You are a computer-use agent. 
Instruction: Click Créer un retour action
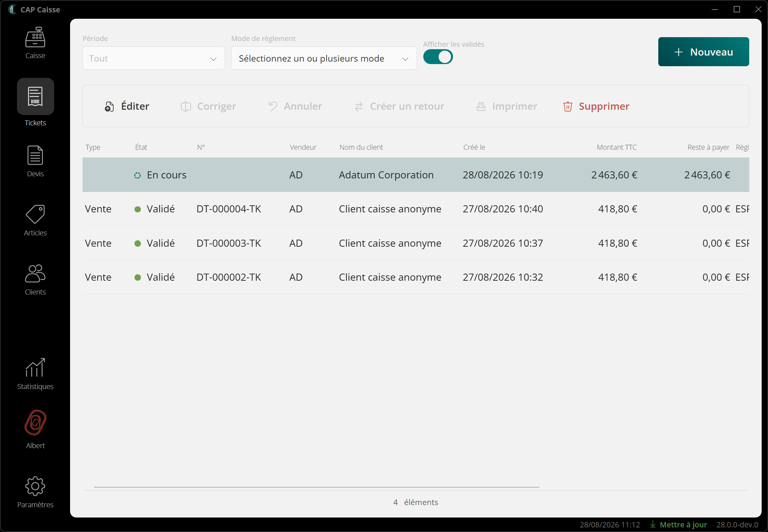pyautogui.click(x=399, y=106)
